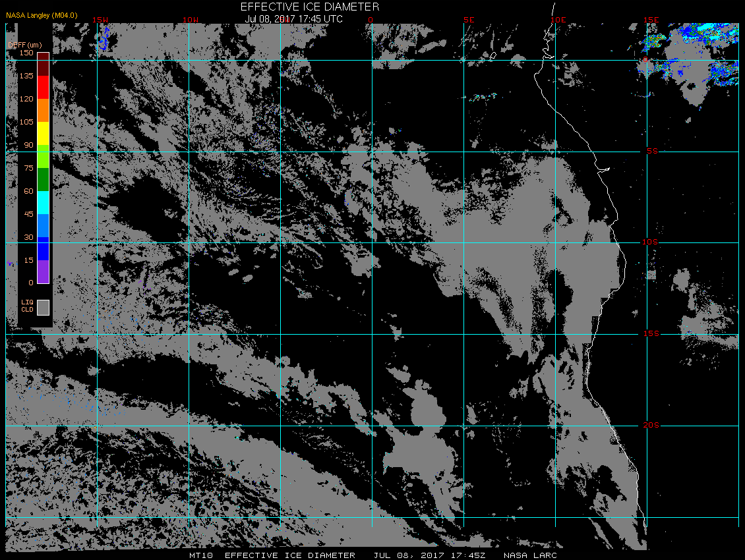Click the dark maroon 135-150 colorbar swatch
745x560 pixels.
[x=44, y=64]
